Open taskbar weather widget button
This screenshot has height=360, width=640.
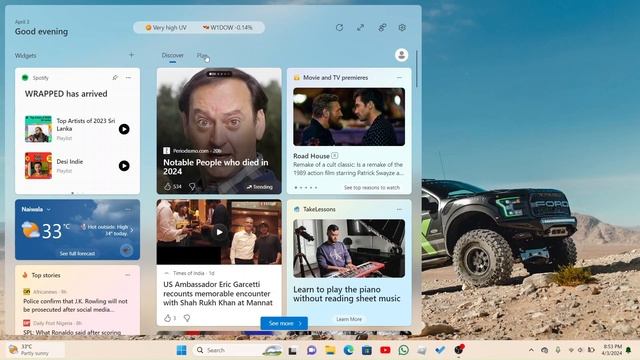[34, 350]
